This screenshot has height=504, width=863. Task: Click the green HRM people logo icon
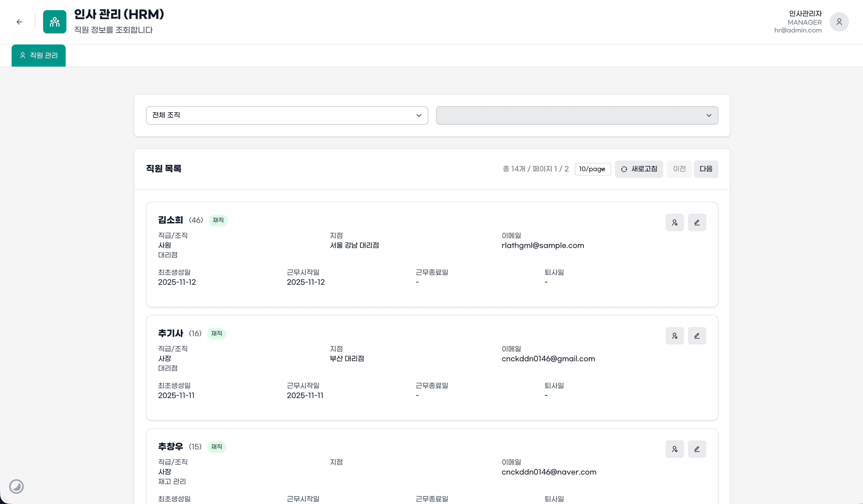(55, 22)
